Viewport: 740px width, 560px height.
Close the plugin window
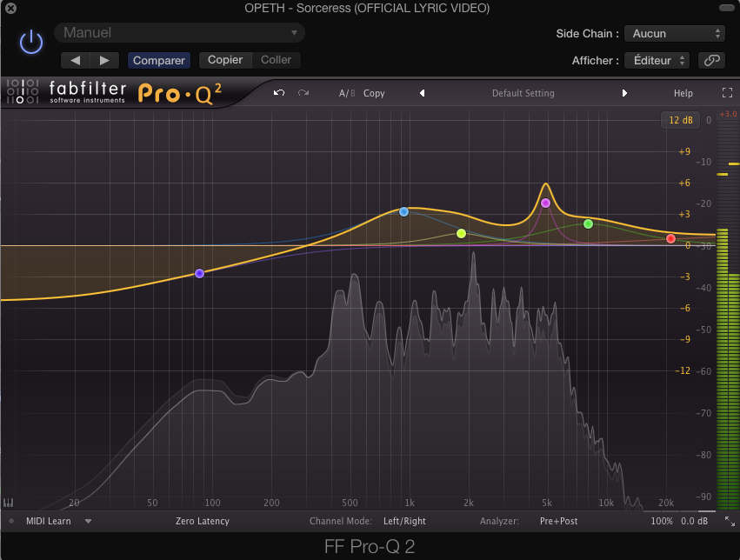[x=10, y=8]
